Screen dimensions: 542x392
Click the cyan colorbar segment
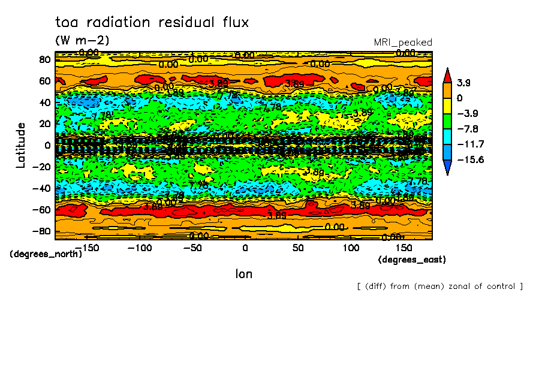pyautogui.click(x=447, y=137)
